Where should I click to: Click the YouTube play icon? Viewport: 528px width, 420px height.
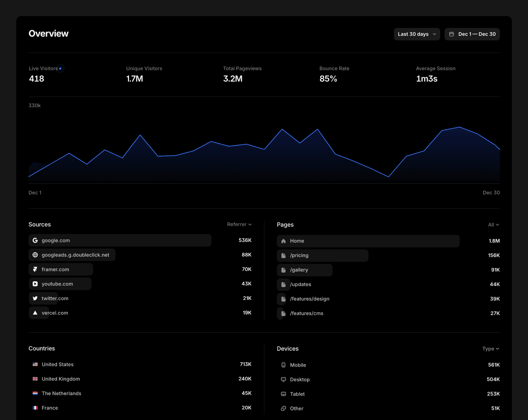click(x=35, y=284)
